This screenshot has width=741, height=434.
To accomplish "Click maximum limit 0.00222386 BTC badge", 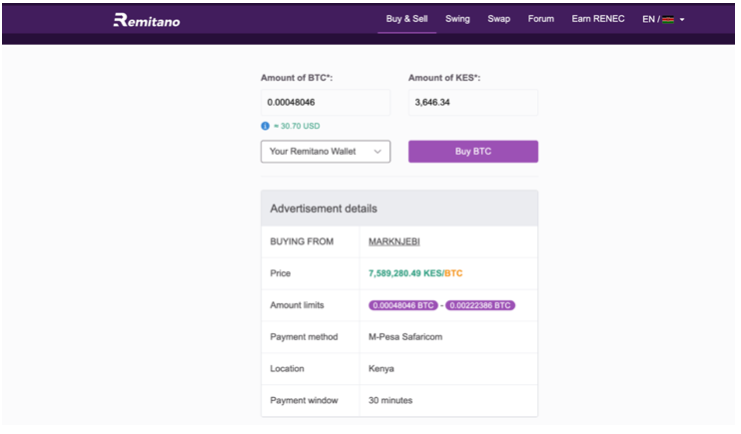I will tap(480, 305).
